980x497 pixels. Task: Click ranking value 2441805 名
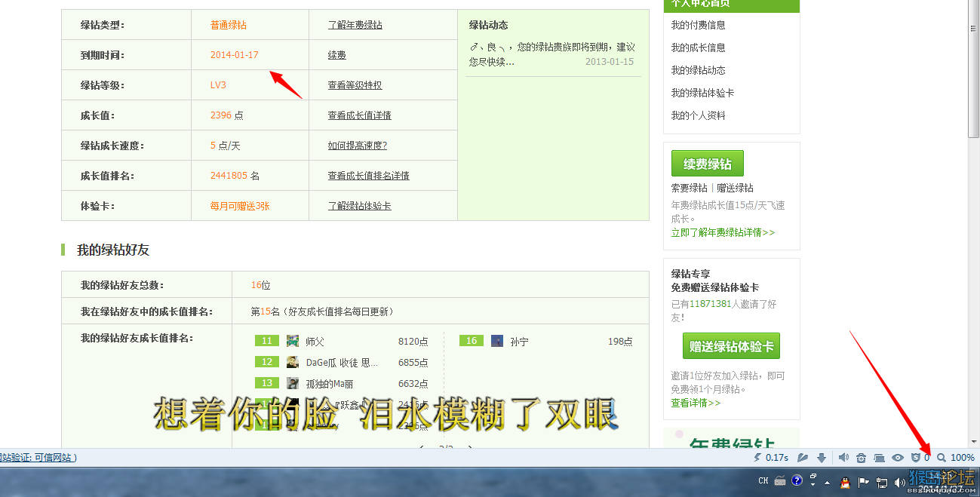tap(235, 176)
